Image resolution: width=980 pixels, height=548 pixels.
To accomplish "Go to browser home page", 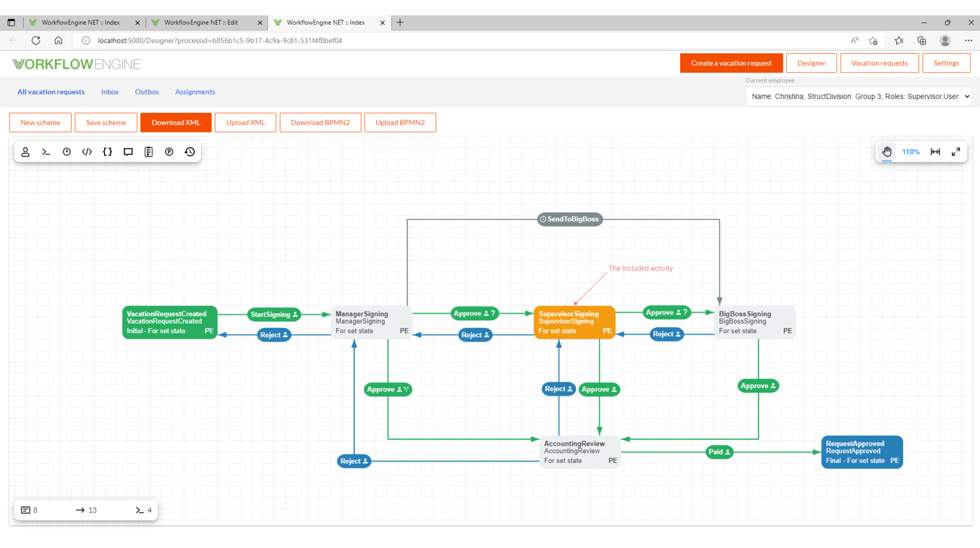I will 58,40.
